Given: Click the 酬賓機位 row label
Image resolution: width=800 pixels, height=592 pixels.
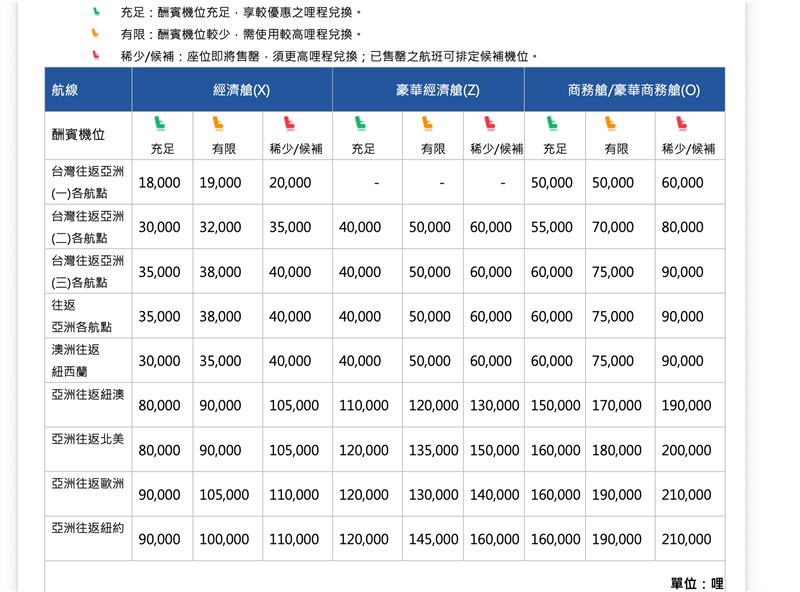Looking at the screenshot, I should 78,135.
